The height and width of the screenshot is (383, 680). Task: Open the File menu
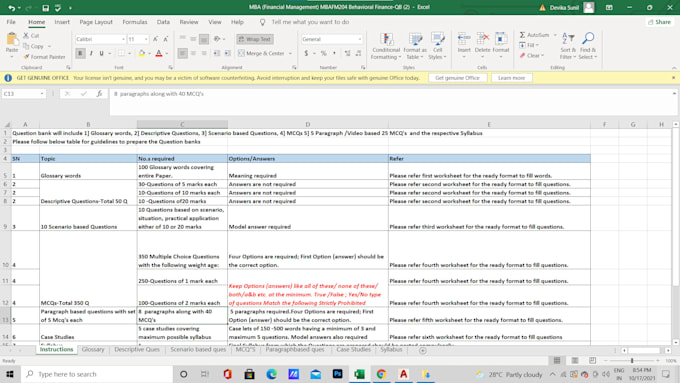[11, 22]
